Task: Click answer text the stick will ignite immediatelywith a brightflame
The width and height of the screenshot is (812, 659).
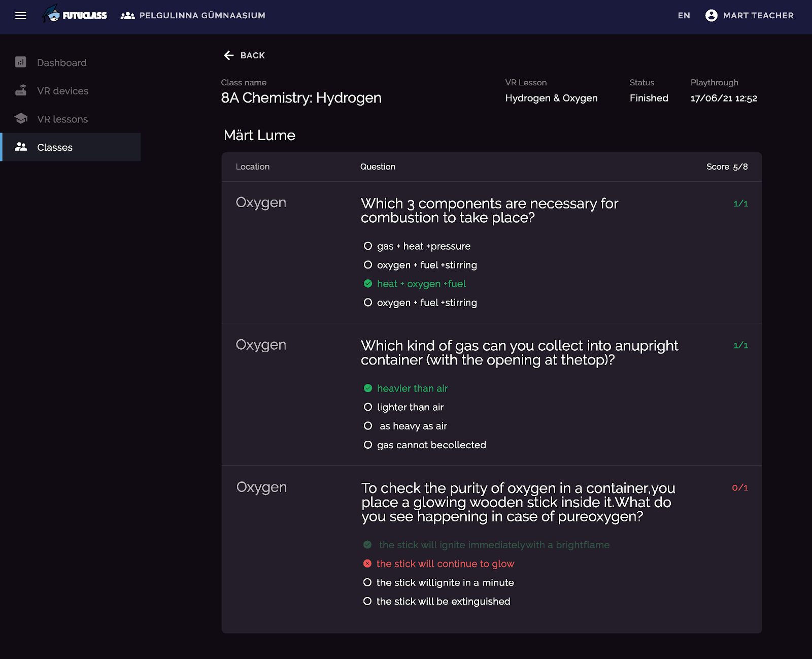Action: (494, 545)
